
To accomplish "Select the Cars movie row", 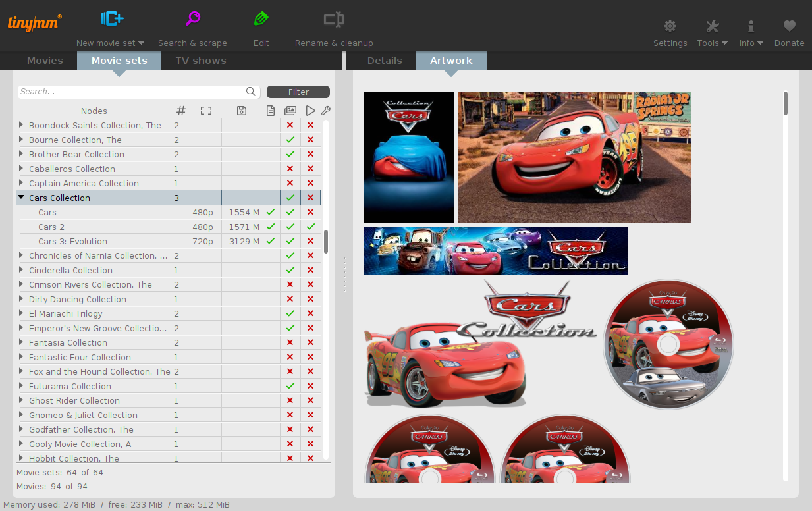I will tap(169, 212).
